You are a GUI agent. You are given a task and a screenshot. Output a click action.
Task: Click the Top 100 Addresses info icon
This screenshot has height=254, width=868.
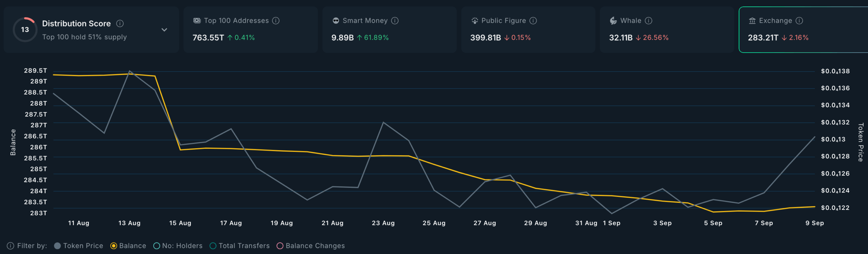tap(276, 21)
